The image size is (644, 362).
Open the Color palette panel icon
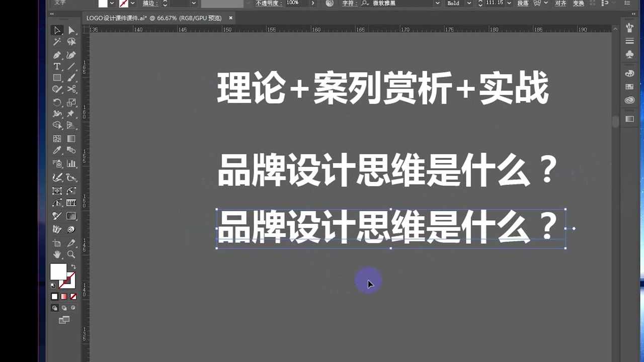coord(629,73)
